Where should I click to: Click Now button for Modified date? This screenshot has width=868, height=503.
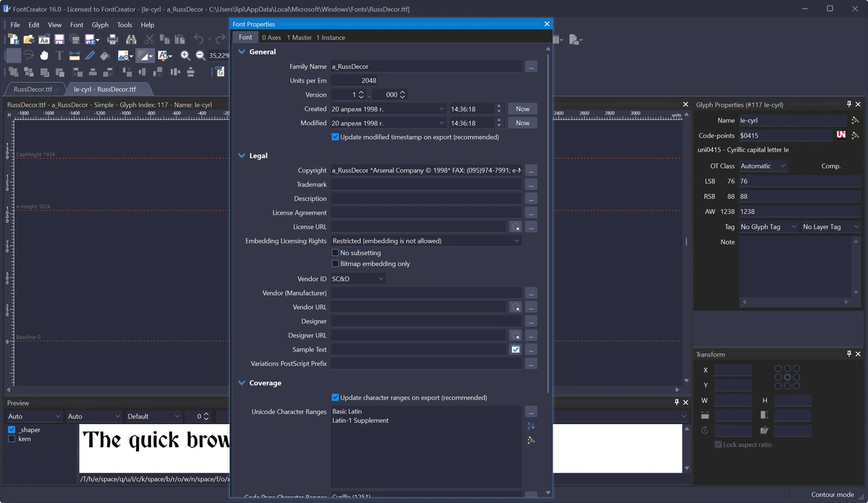pyautogui.click(x=522, y=123)
